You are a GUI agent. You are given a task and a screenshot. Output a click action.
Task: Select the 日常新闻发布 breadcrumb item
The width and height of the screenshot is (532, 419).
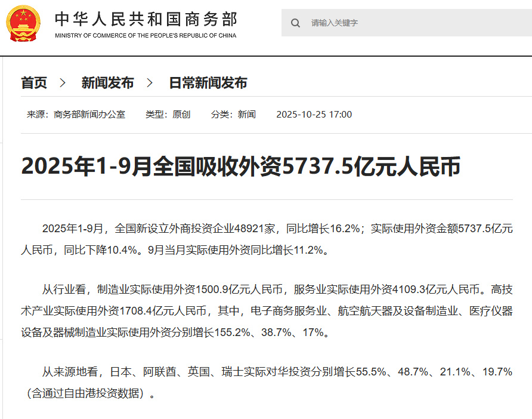pos(206,83)
